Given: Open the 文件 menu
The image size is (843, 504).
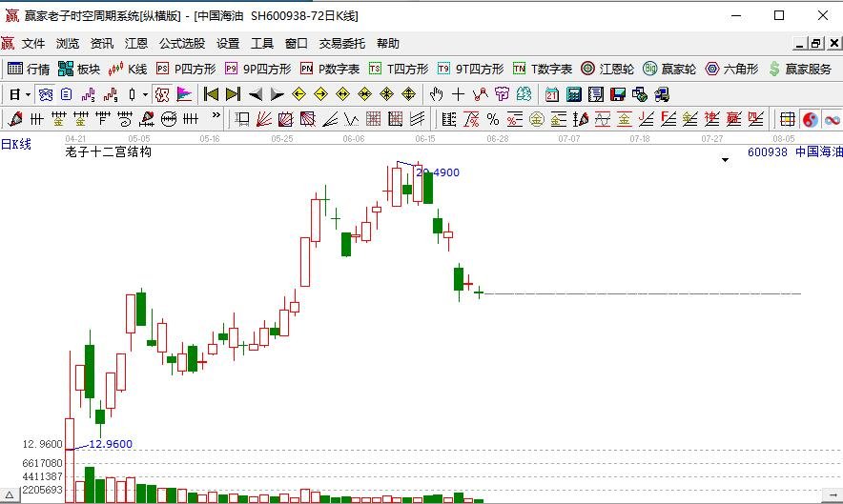Looking at the screenshot, I should pyautogui.click(x=33, y=44).
